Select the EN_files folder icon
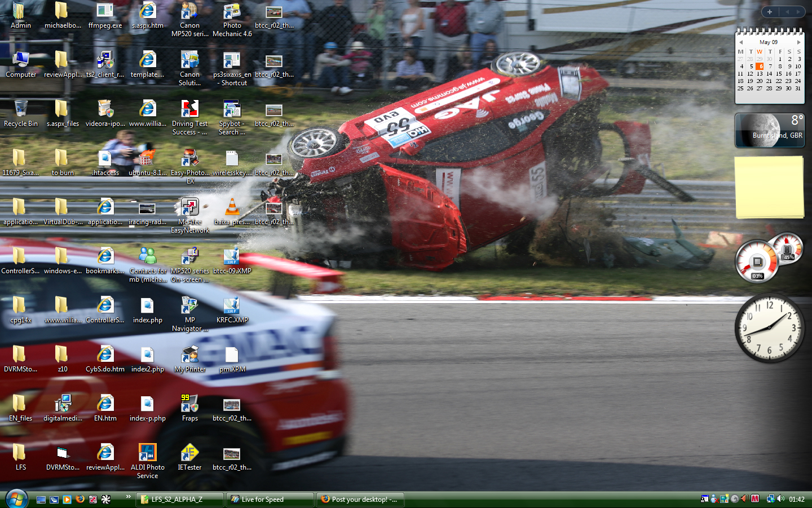812x508 pixels. [20, 409]
